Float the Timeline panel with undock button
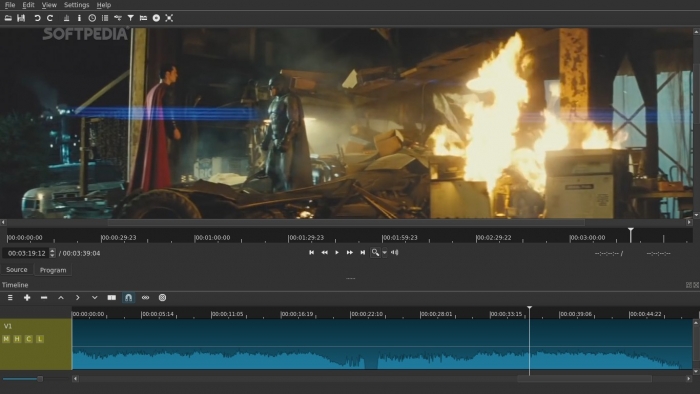The height and width of the screenshot is (394, 700). coord(689,285)
